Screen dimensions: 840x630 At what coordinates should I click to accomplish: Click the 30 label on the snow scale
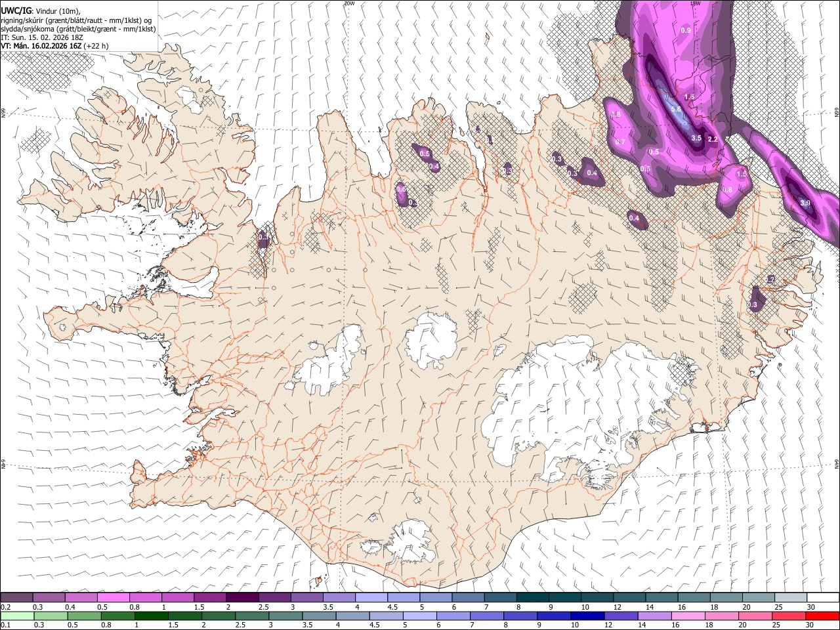pos(810,607)
